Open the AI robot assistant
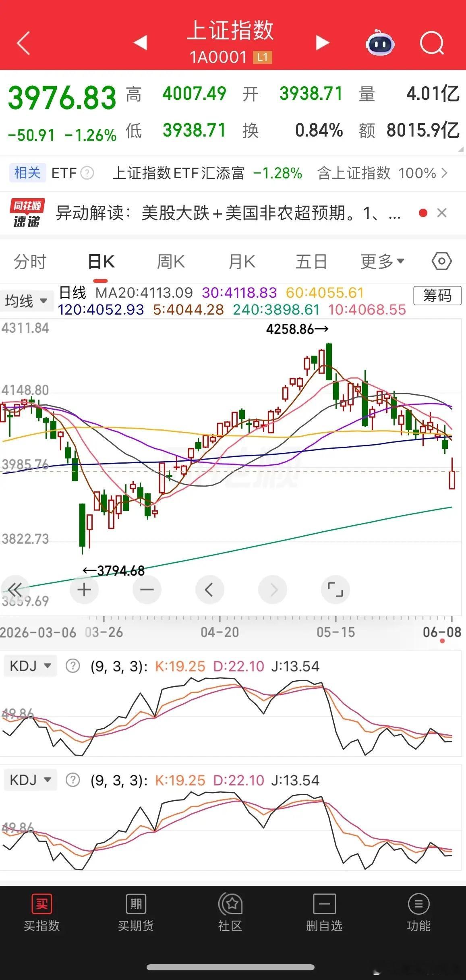Image resolution: width=466 pixels, height=980 pixels. tap(380, 43)
